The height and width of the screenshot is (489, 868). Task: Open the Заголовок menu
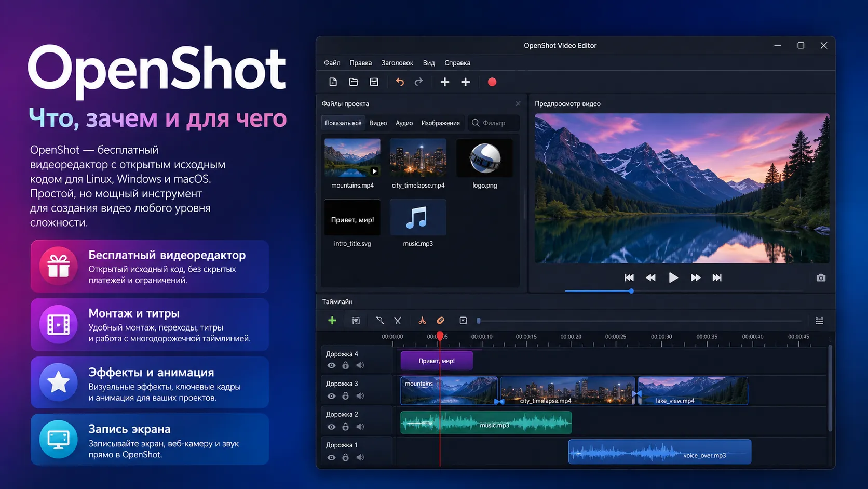[x=397, y=63]
